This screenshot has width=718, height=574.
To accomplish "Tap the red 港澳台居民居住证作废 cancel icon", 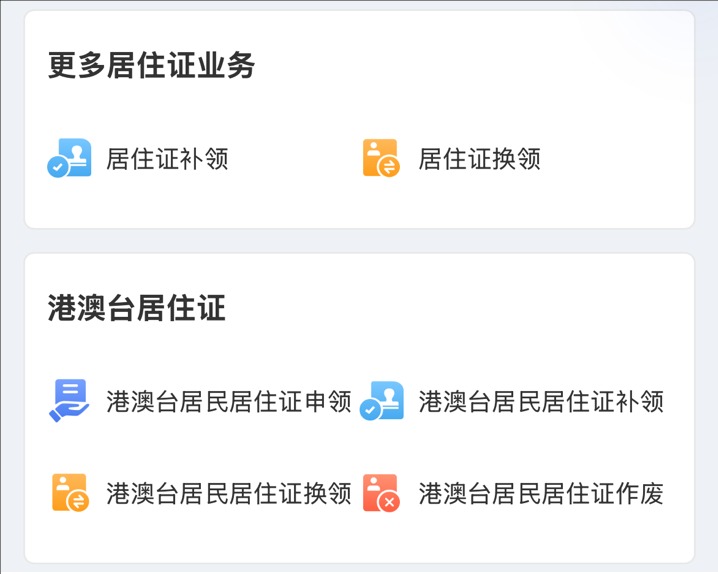I will 381,493.
